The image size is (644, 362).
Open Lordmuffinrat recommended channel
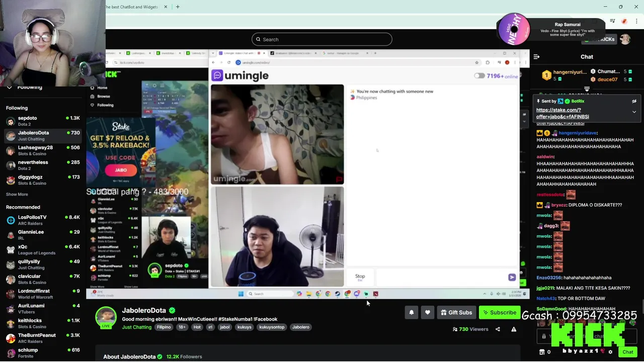[x=43, y=294]
